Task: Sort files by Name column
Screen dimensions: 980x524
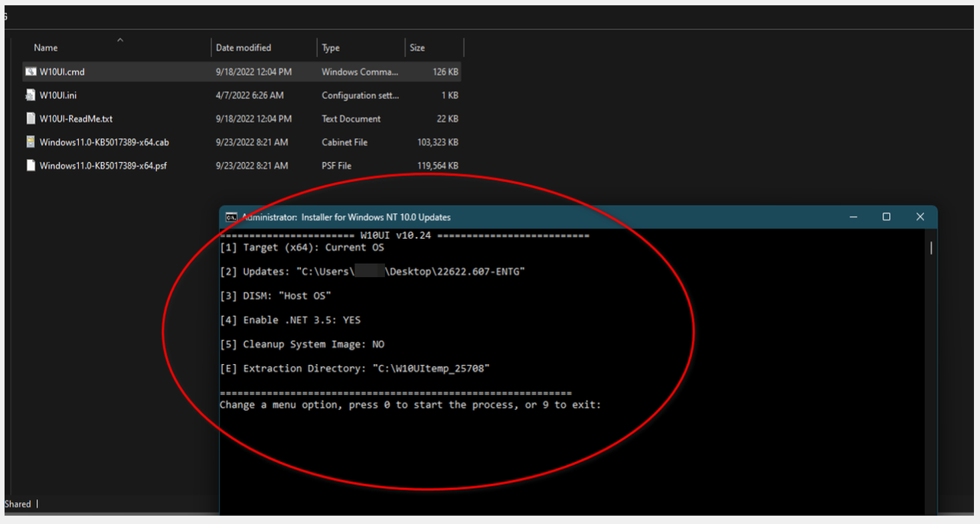Action: [46, 47]
